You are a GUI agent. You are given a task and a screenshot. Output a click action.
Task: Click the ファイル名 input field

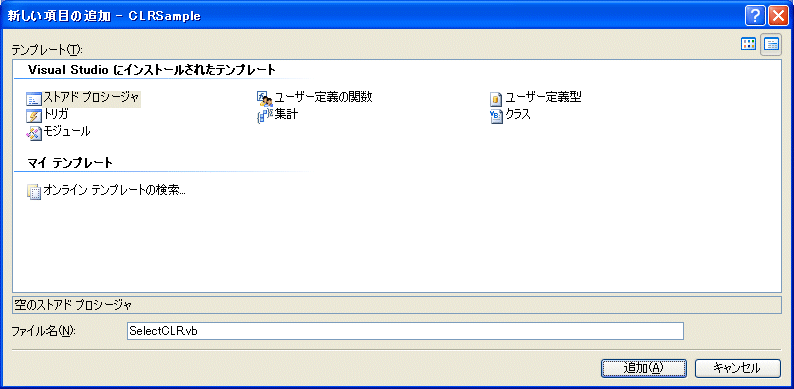click(x=405, y=331)
